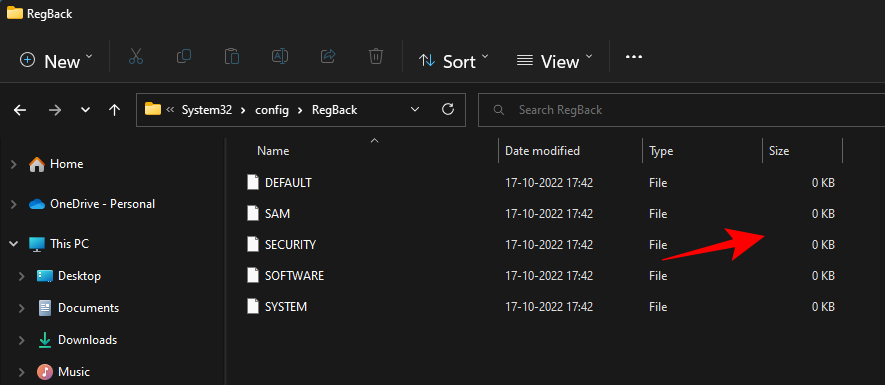Image resolution: width=885 pixels, height=385 pixels.
Task: Click System32 in the breadcrumb path
Action: click(x=207, y=110)
